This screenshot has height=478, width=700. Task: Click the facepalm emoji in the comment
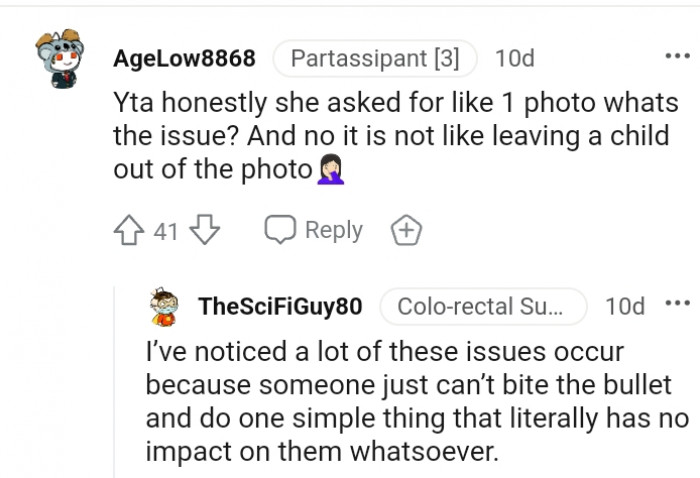tap(331, 171)
